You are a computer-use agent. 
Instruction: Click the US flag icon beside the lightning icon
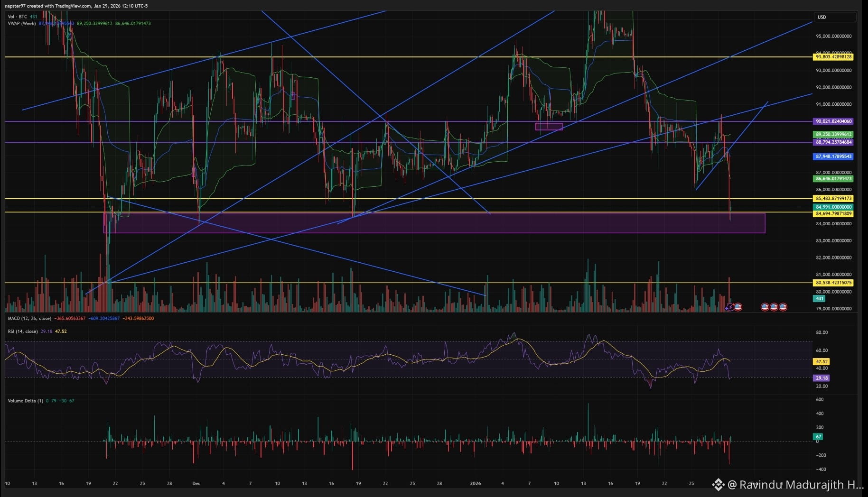coord(738,307)
